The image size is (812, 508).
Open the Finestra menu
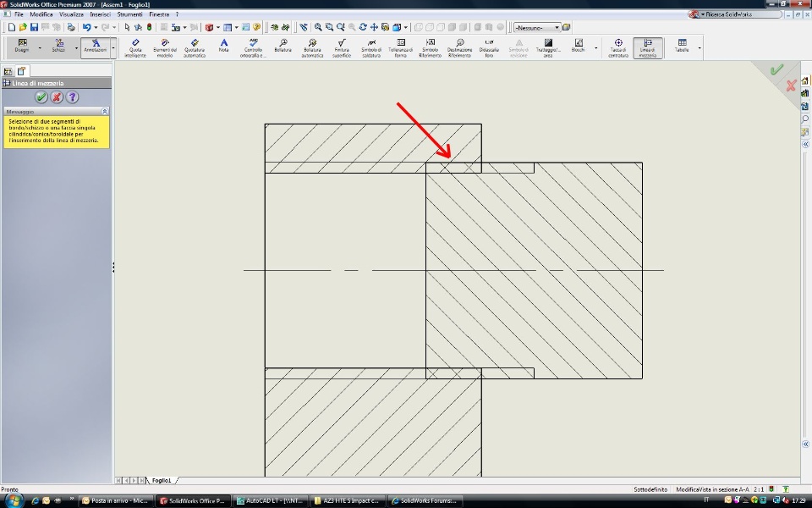click(159, 14)
